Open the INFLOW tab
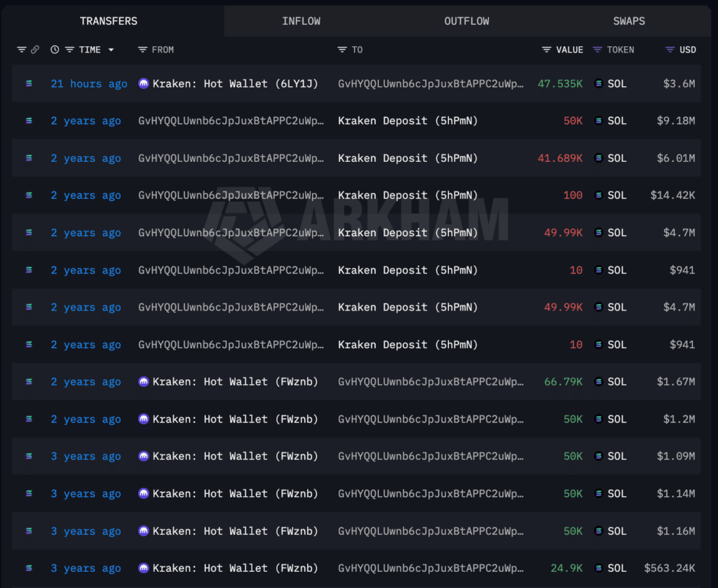 pyautogui.click(x=301, y=21)
